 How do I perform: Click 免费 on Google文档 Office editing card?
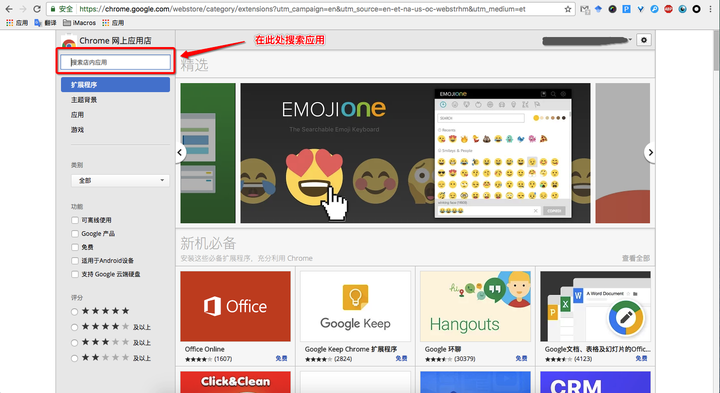point(641,359)
